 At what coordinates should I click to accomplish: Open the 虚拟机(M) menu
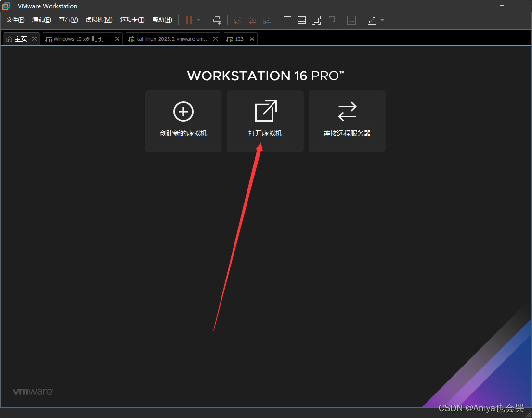click(99, 20)
